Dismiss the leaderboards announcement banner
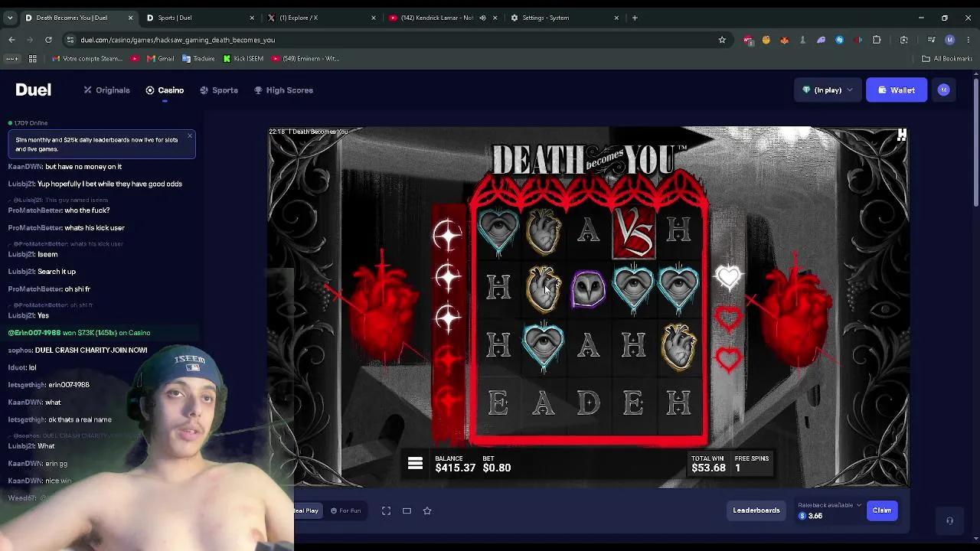 [x=190, y=136]
